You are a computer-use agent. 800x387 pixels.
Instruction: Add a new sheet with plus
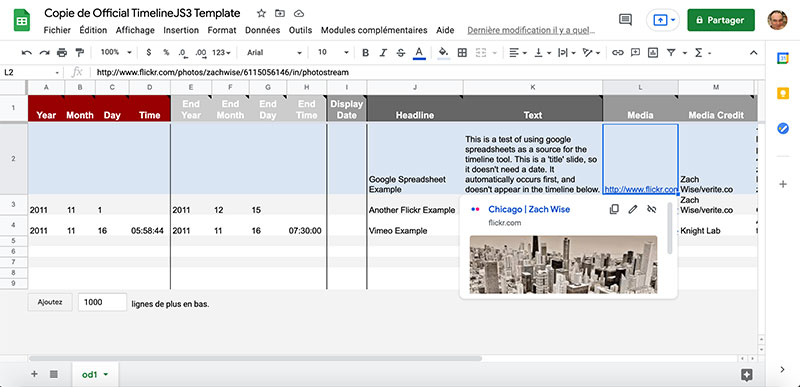(x=34, y=374)
